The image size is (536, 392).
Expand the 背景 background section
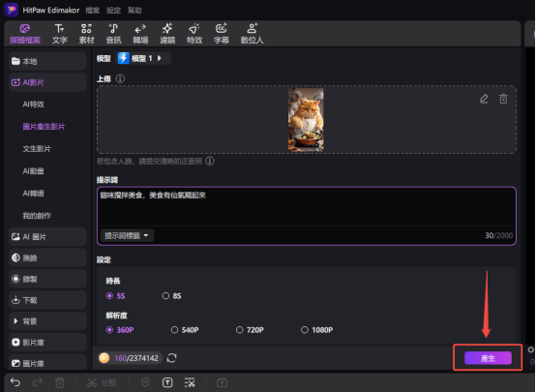click(47, 321)
